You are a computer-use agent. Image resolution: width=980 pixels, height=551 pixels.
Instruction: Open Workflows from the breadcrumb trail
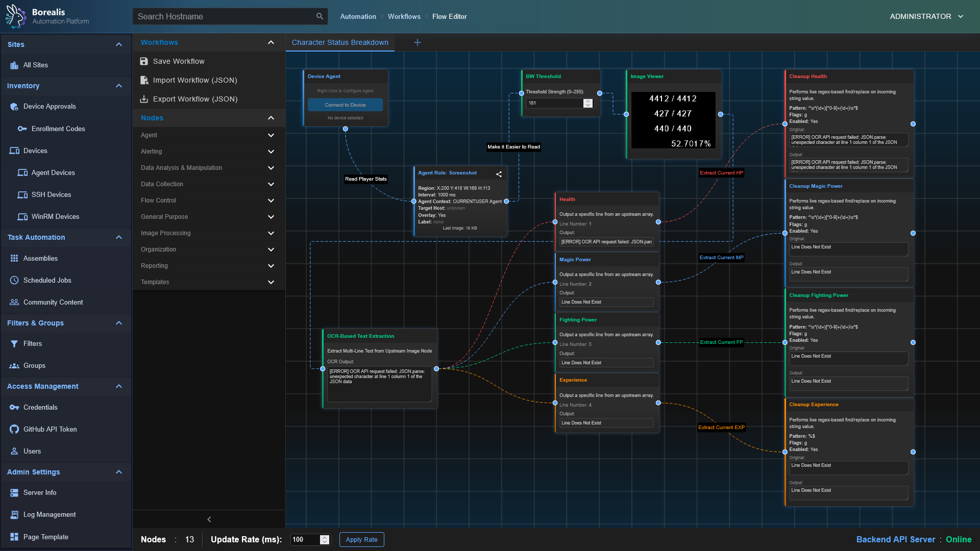404,16
